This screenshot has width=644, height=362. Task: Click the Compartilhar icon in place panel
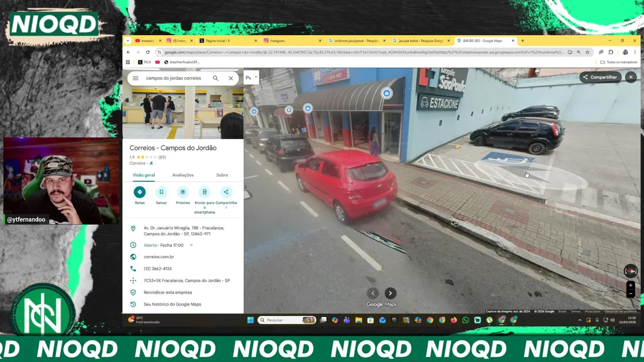[x=226, y=192]
